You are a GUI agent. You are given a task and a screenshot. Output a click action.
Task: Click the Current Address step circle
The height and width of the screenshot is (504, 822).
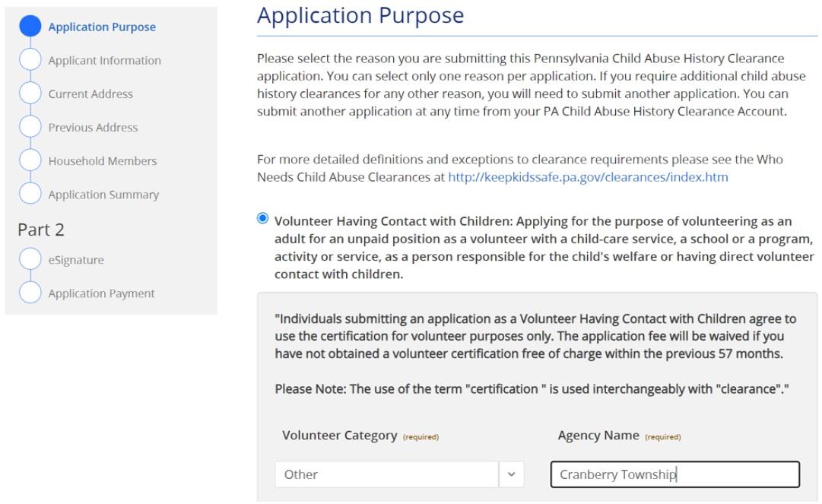click(30, 94)
